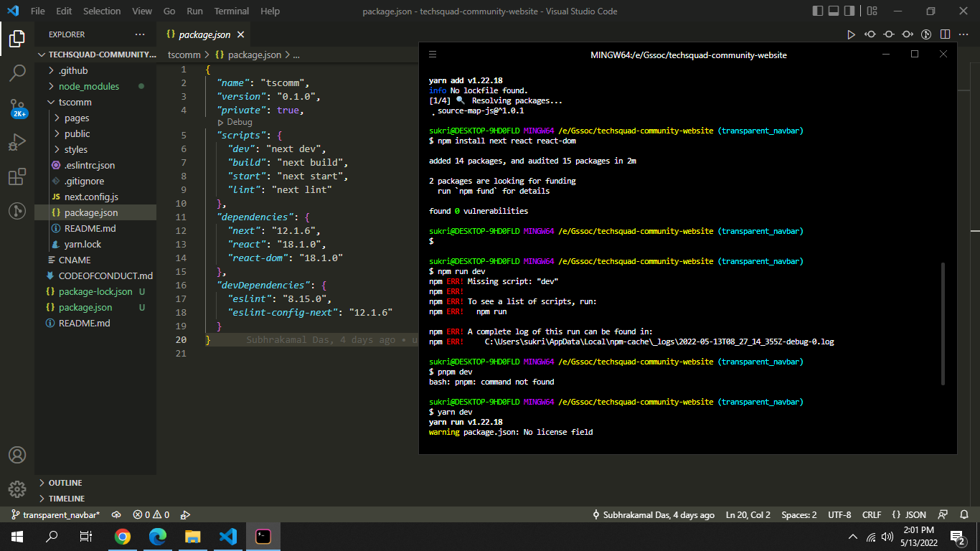Close the package.json editor tab

(240, 34)
